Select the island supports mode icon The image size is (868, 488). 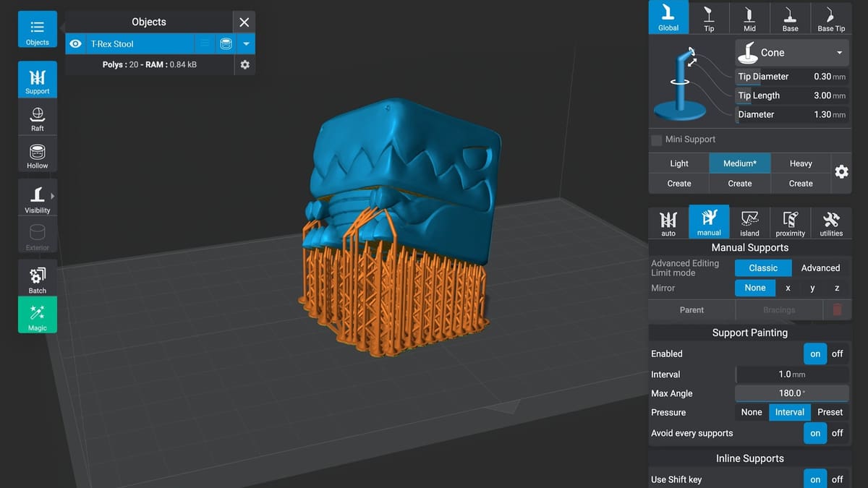(x=749, y=223)
